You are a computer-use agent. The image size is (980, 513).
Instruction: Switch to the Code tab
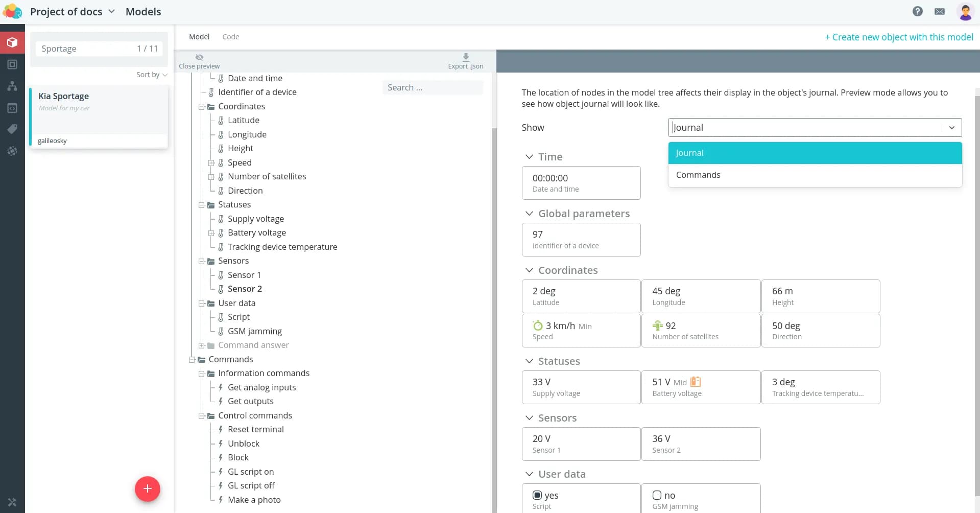[230, 37]
